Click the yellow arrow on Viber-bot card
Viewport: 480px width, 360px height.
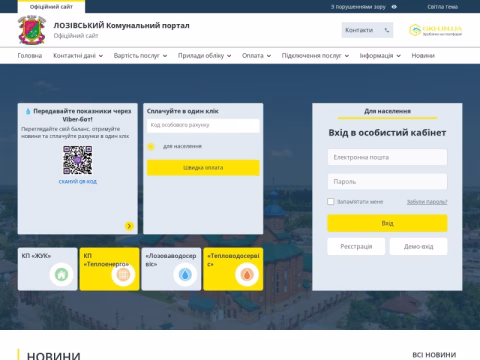pos(129,226)
